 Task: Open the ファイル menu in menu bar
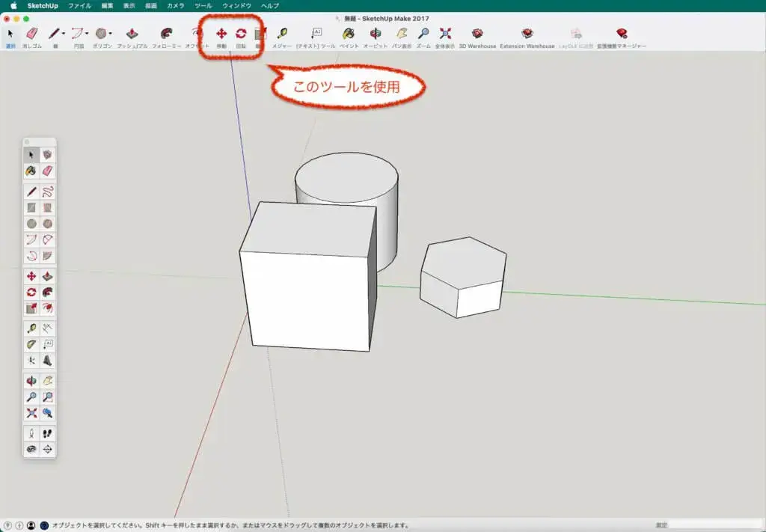coord(79,5)
